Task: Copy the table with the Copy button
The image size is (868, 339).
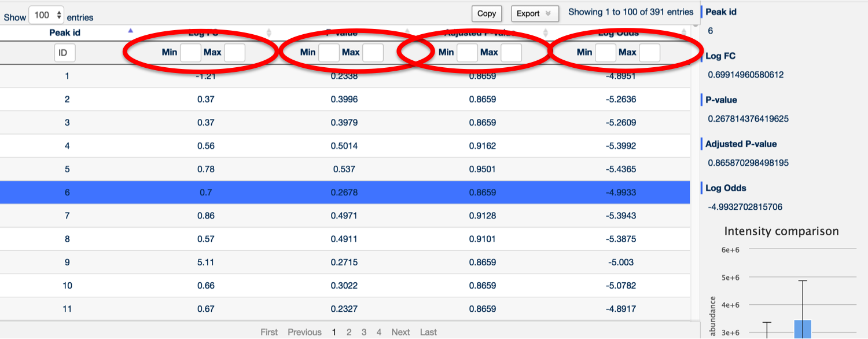Action: coord(487,13)
